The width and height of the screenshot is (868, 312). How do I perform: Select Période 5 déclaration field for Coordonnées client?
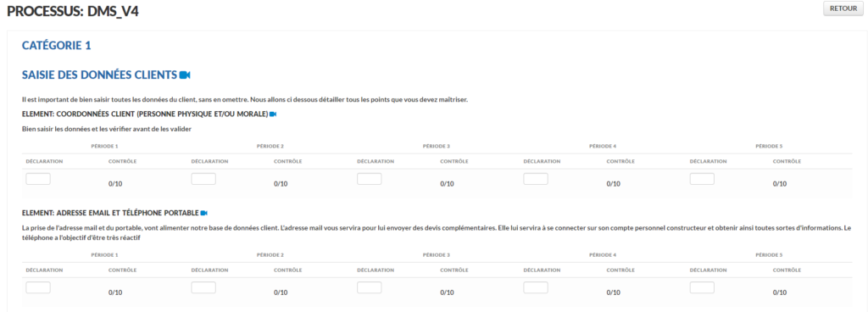click(x=702, y=179)
